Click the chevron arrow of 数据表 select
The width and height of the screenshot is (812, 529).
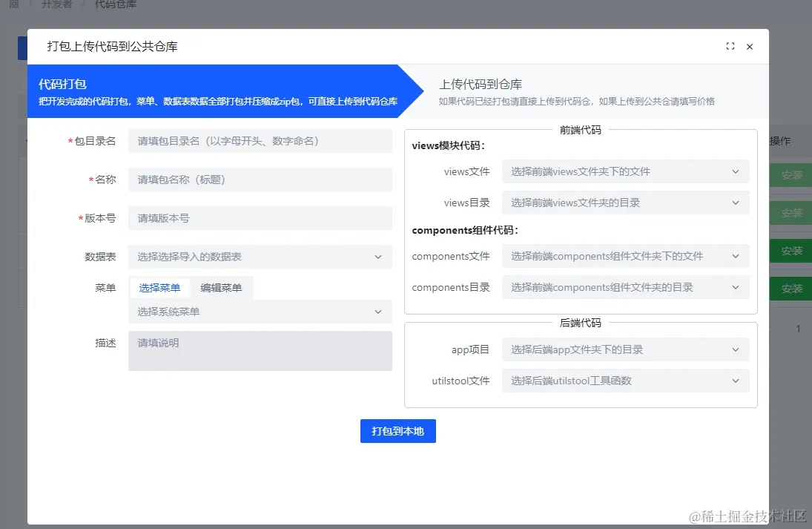coord(378,257)
